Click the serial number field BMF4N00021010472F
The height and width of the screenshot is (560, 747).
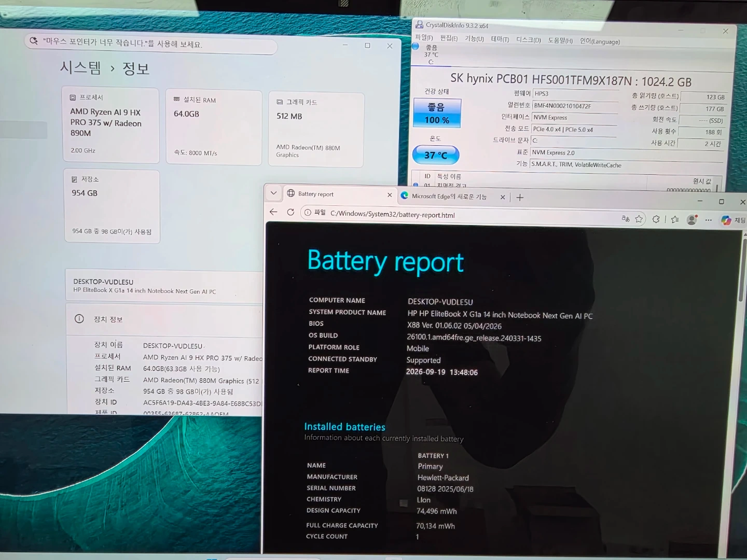click(x=576, y=106)
